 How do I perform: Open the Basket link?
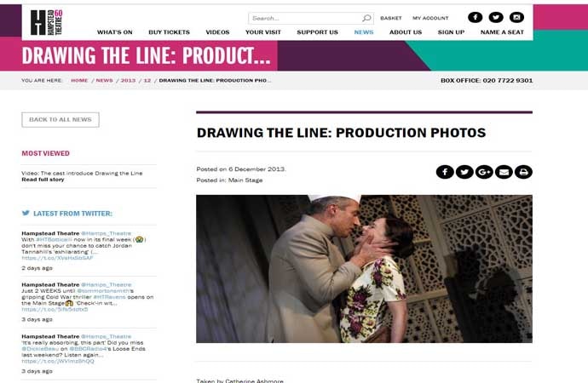click(x=391, y=18)
